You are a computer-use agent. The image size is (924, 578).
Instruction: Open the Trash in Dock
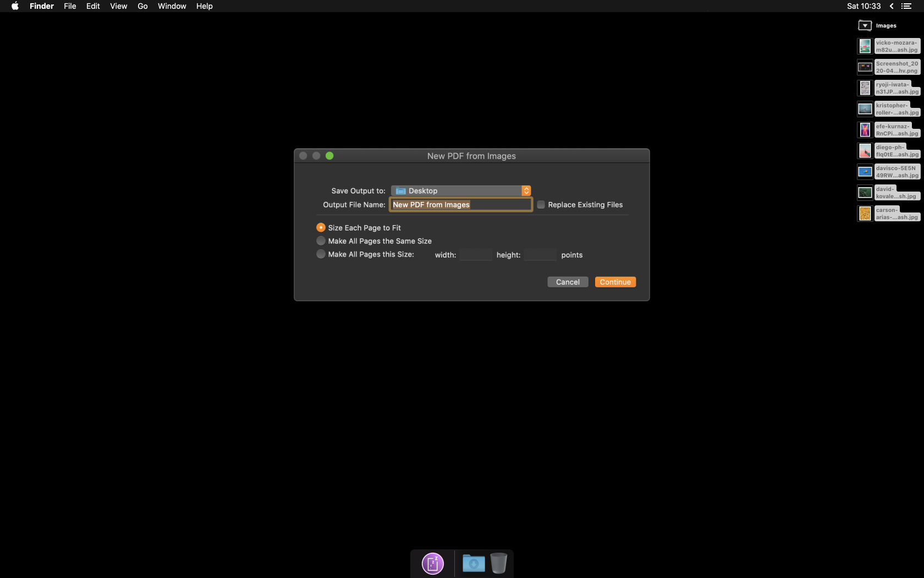coord(498,563)
